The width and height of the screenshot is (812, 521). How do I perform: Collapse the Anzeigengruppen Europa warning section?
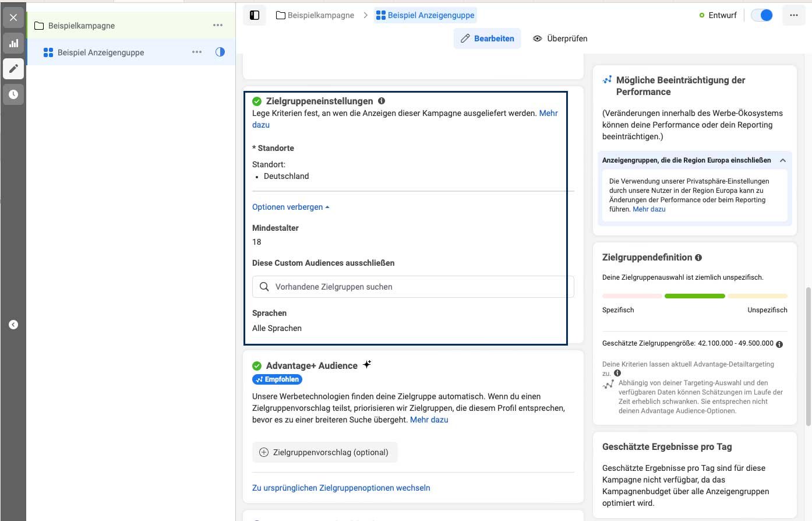(783, 160)
